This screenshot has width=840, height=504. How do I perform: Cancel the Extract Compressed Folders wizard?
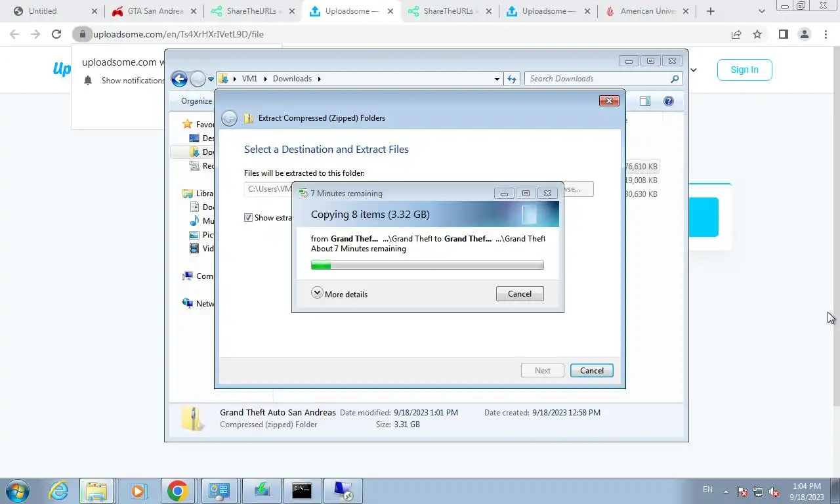pyautogui.click(x=591, y=371)
